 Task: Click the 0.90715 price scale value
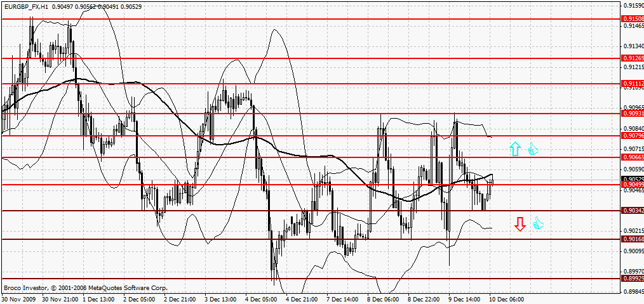pyautogui.click(x=633, y=149)
